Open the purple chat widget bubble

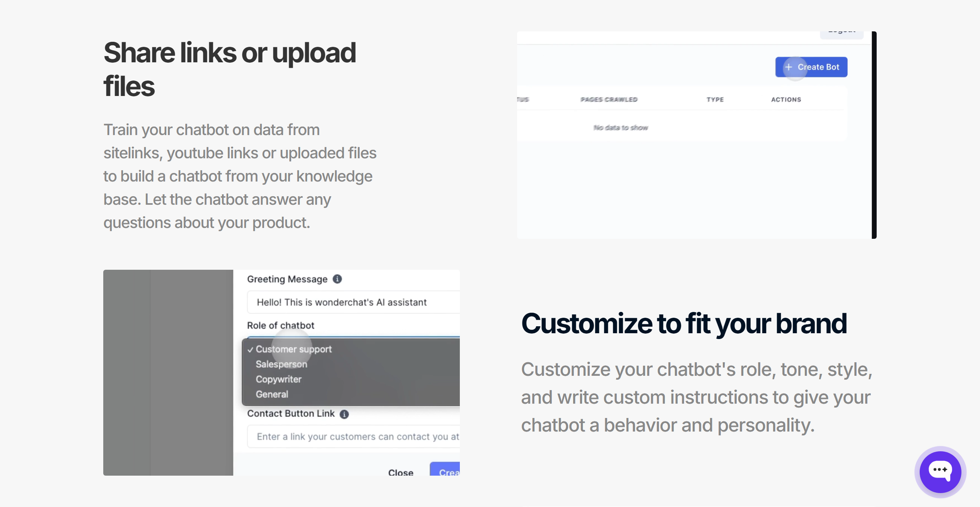[x=940, y=472]
